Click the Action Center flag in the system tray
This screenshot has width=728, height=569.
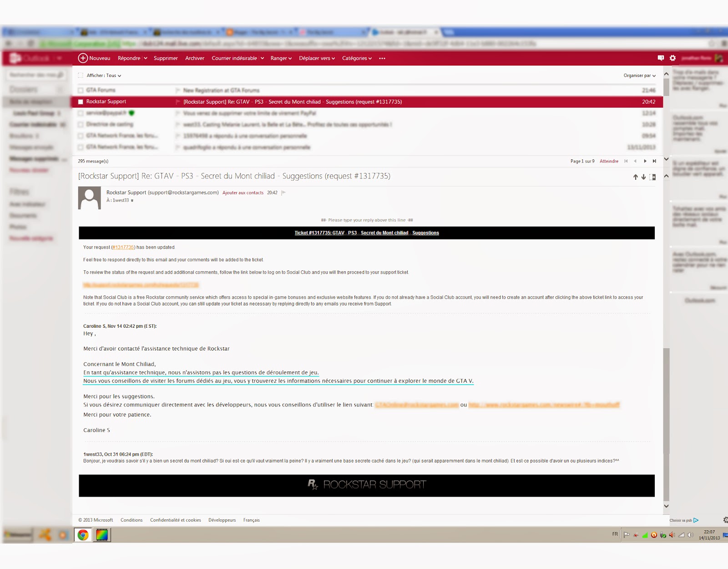627,535
